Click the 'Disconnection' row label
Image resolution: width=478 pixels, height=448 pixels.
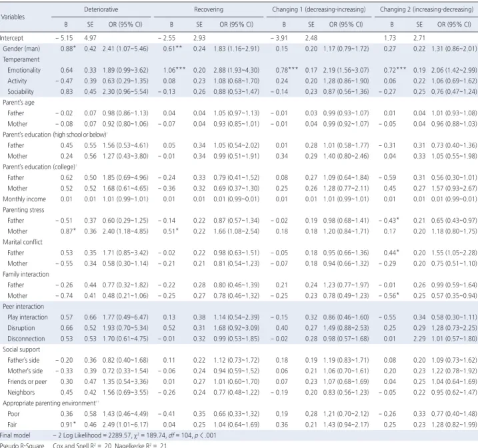26,339
